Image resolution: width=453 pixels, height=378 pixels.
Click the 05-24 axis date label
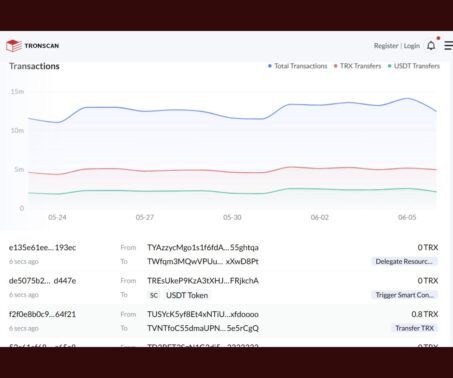pos(57,217)
